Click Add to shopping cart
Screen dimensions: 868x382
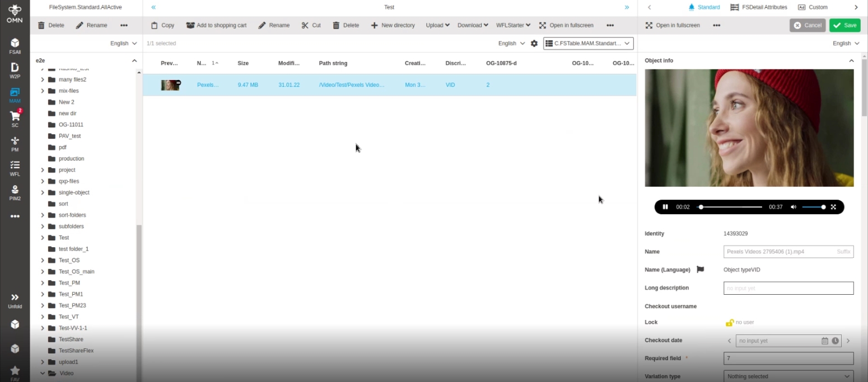(216, 25)
